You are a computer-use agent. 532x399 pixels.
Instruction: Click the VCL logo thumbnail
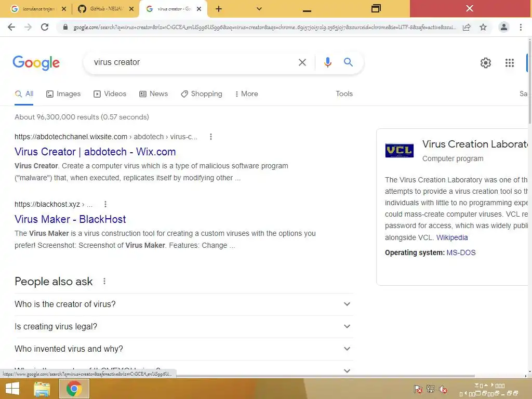400,150
